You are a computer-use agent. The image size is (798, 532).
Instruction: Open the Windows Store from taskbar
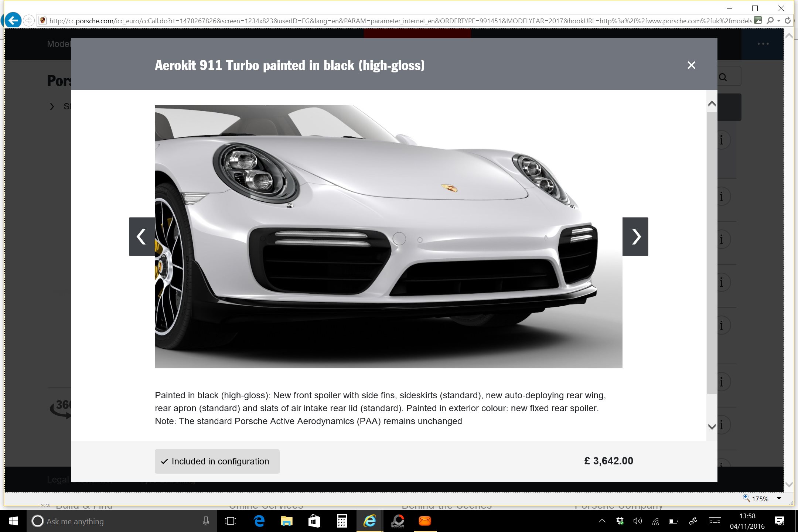tap(314, 521)
